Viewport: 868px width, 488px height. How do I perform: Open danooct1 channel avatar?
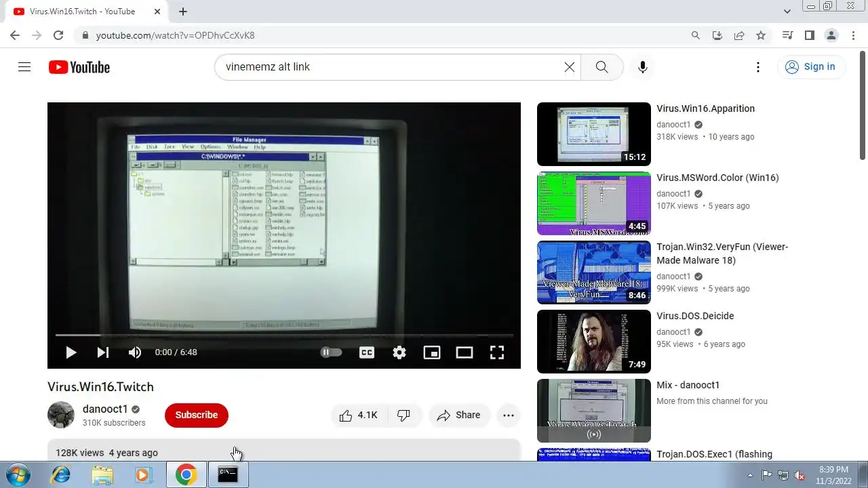(61, 415)
